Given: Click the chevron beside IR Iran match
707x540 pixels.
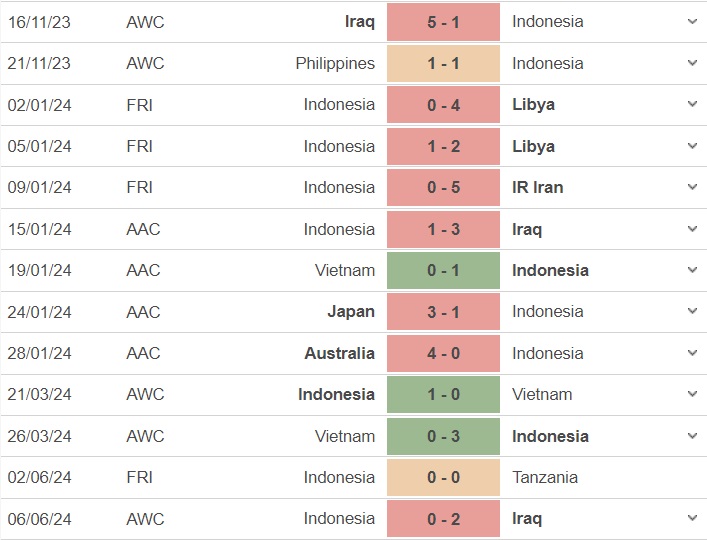Looking at the screenshot, I should point(692,187).
